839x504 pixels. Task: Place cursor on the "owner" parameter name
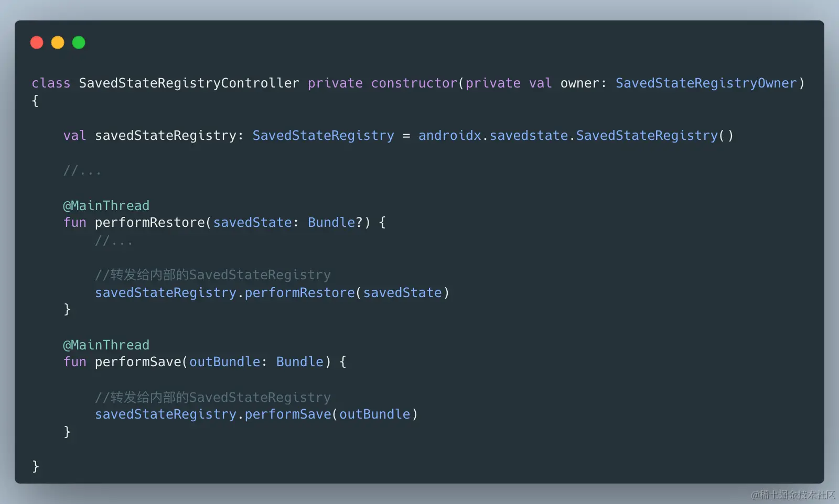[x=579, y=83]
